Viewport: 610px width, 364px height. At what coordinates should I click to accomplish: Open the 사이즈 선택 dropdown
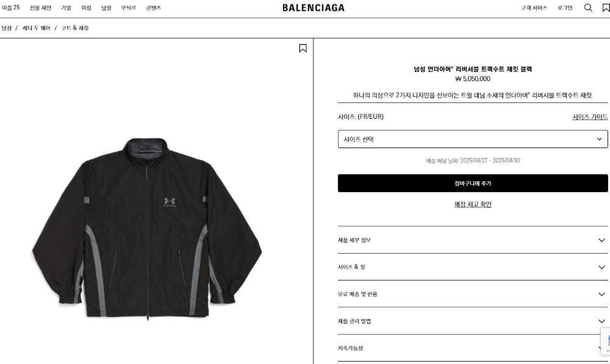[x=473, y=139]
